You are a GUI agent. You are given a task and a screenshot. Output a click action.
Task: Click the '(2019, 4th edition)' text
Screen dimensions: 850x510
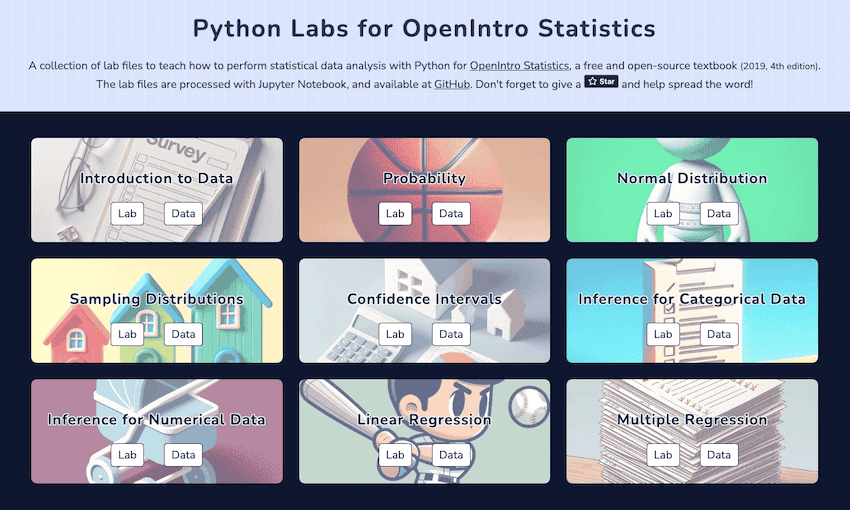779,66
